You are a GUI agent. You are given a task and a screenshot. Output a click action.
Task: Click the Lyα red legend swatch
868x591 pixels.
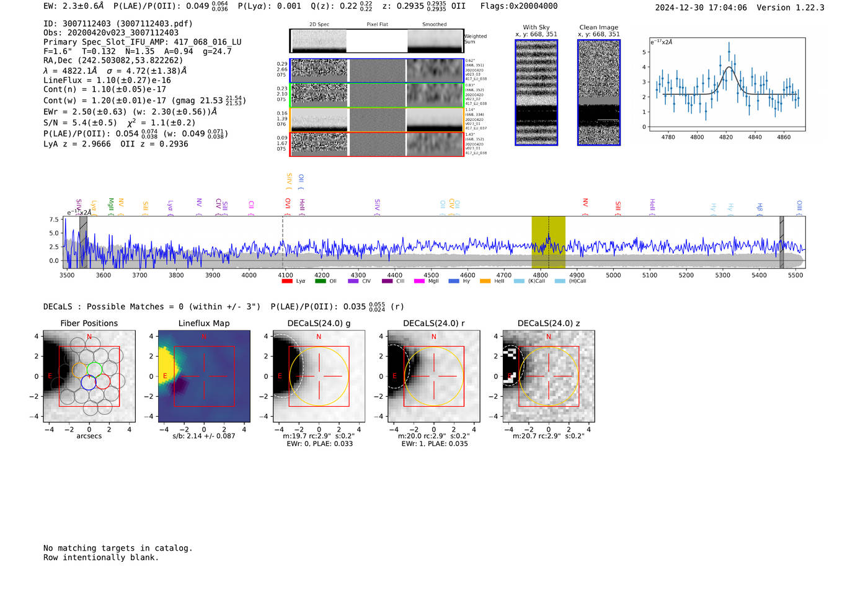point(286,281)
